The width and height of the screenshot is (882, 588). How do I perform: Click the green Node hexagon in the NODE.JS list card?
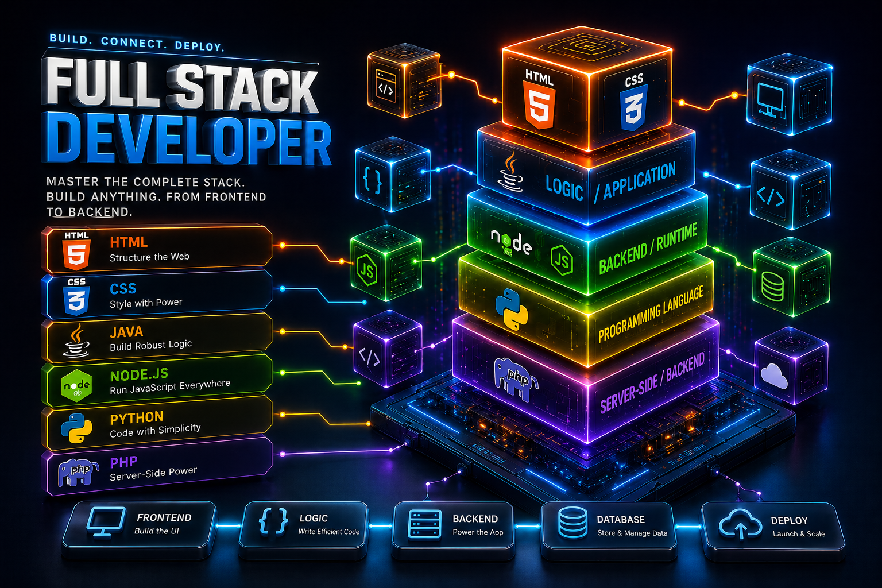(76, 385)
